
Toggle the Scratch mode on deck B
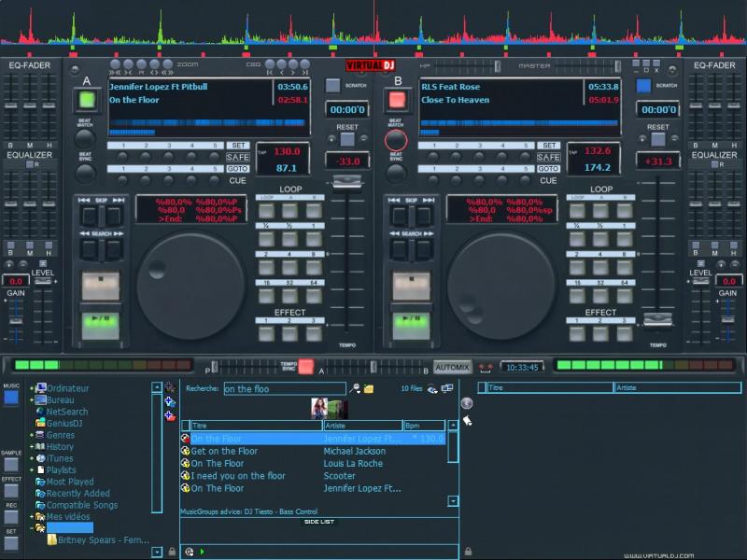click(643, 85)
